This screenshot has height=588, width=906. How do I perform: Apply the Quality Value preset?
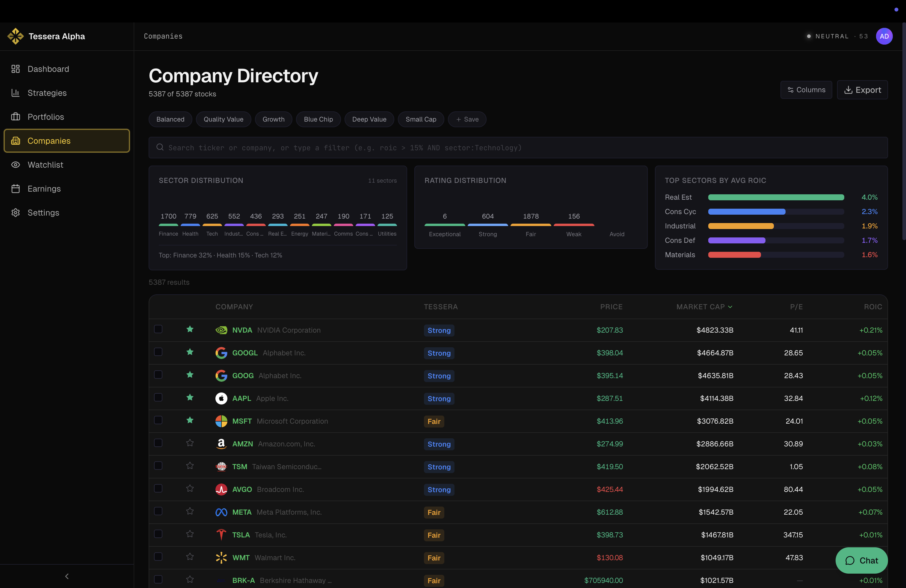[224, 119]
